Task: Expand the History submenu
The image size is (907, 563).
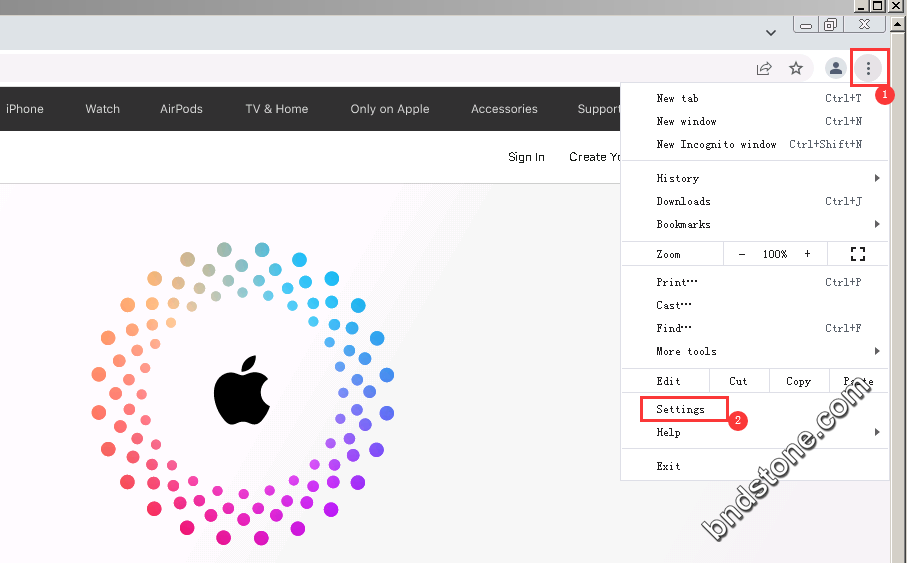Action: 755,178
